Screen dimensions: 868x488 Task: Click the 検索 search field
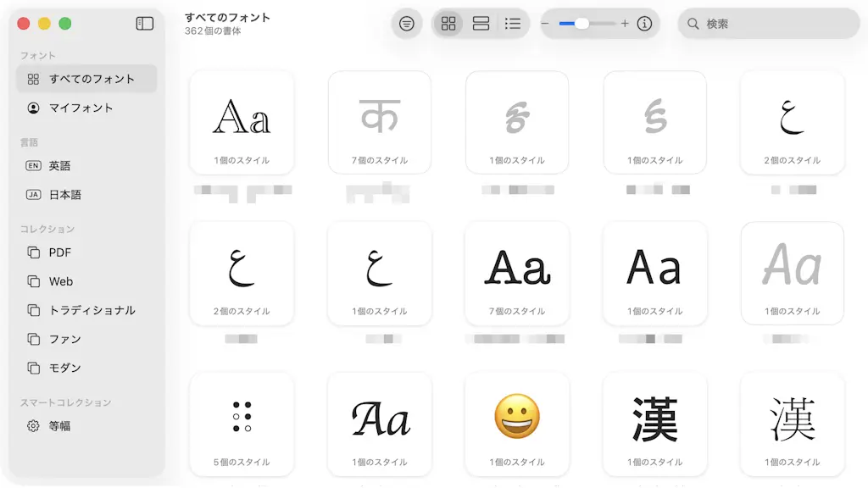coord(768,24)
